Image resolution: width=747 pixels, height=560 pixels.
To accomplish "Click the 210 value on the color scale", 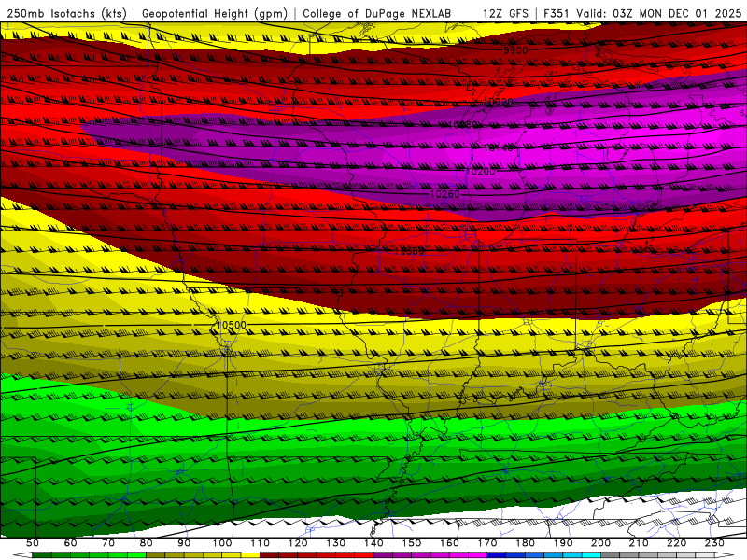I will pos(639,543).
